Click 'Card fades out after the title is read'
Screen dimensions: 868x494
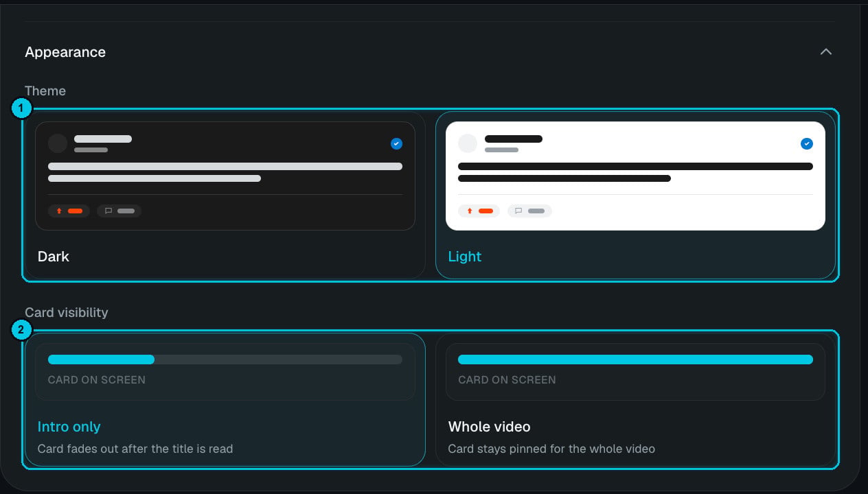coord(135,449)
